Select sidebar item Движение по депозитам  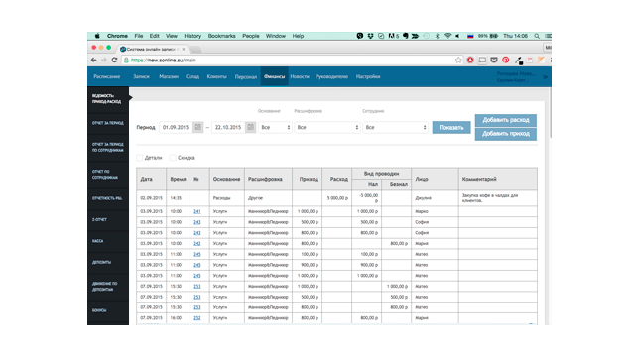(x=108, y=287)
